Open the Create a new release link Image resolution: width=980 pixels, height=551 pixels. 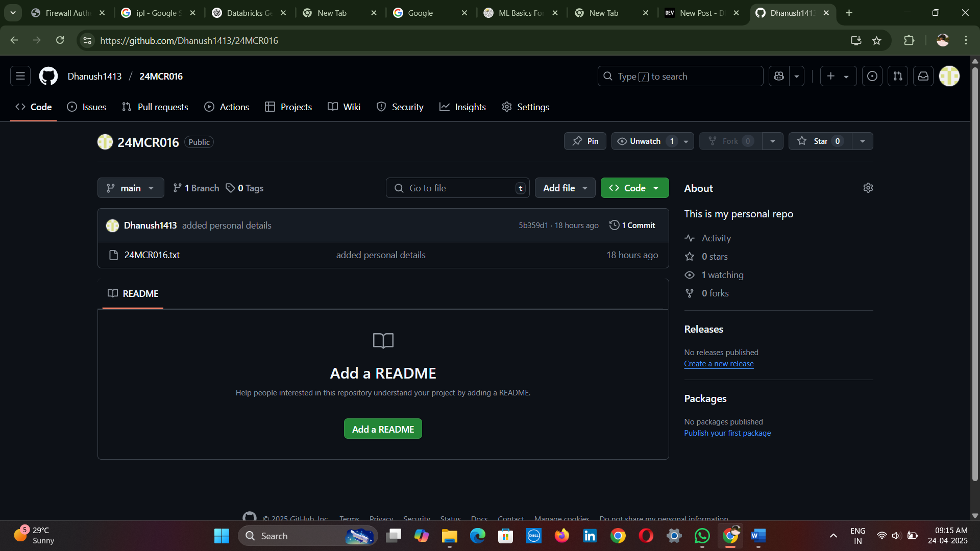[719, 364]
